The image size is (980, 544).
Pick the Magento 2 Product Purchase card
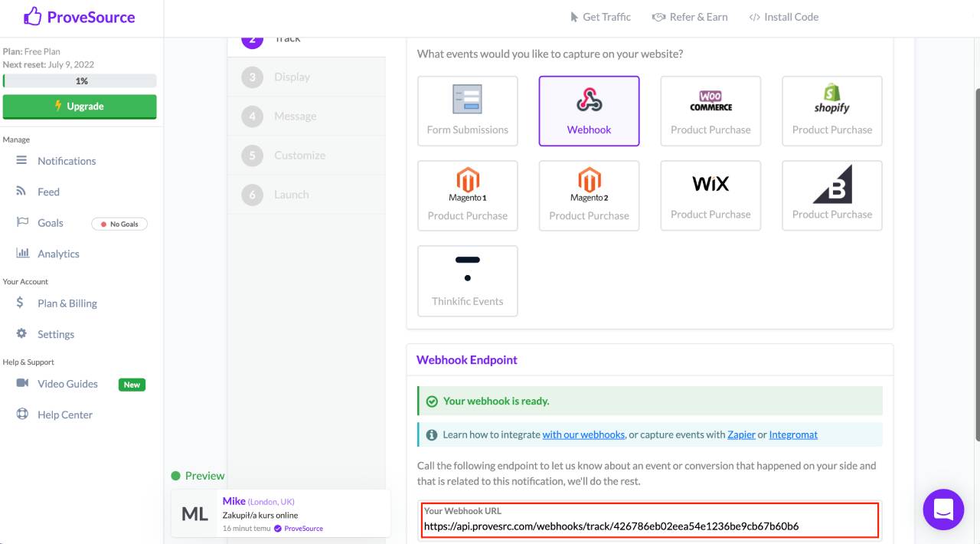[x=589, y=195]
